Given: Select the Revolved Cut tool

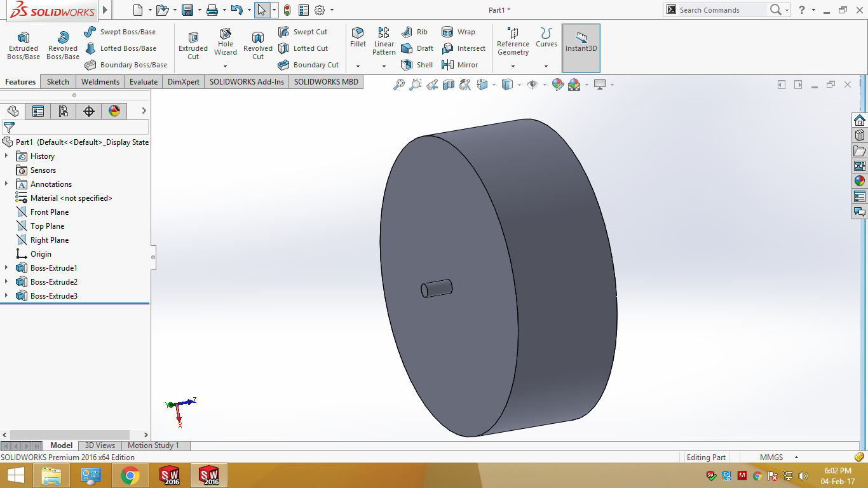Looking at the screenshot, I should tap(258, 45).
